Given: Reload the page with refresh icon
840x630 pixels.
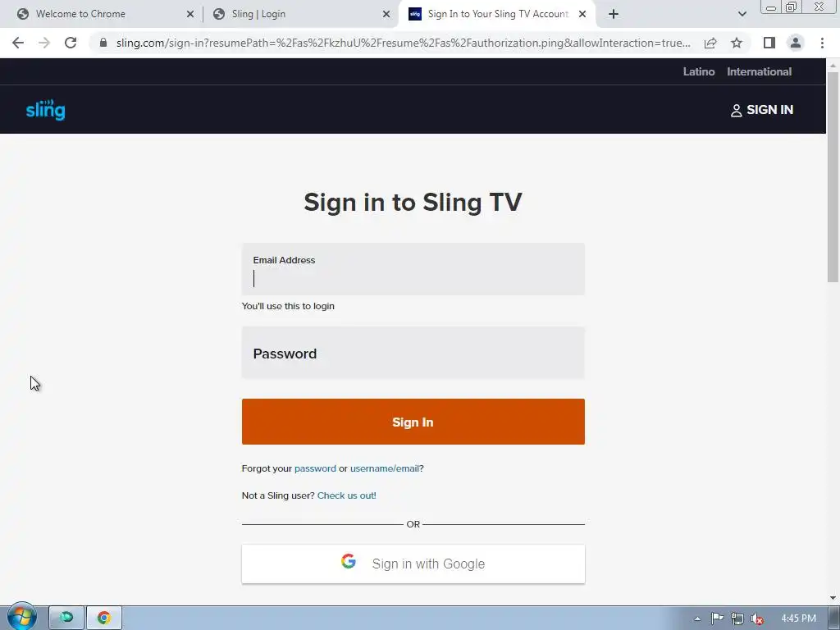Looking at the screenshot, I should pyautogui.click(x=71, y=43).
